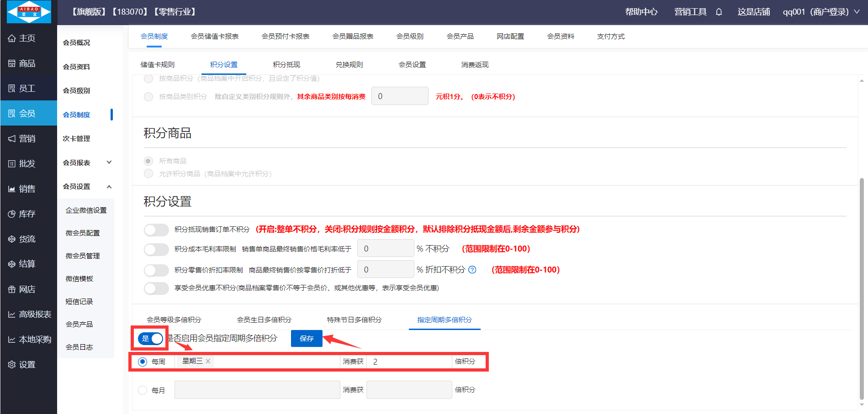Select the 每月 radio button
Viewport: 868px width, 414px height.
tap(143, 390)
